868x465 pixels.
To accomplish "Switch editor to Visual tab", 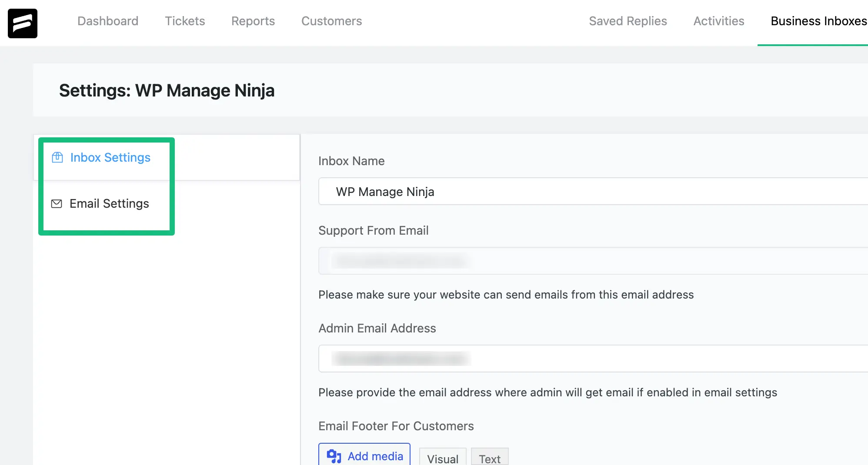I will point(443,458).
